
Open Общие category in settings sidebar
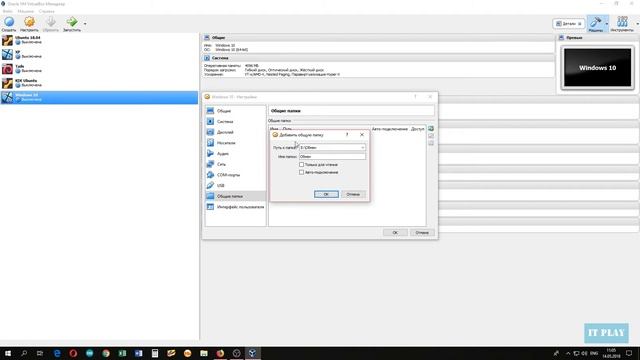(236, 111)
